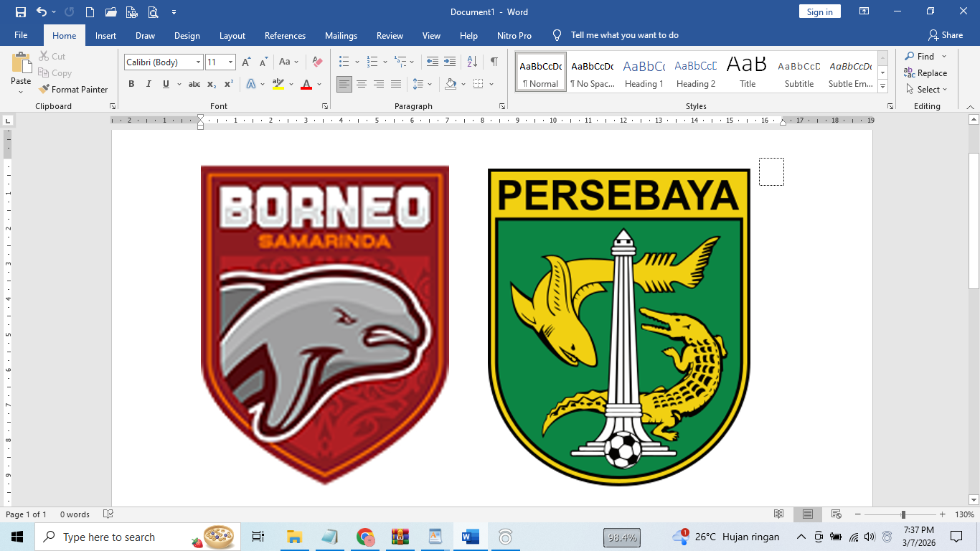Open proofing spell check status icon
The height and width of the screenshot is (551, 980).
(x=108, y=514)
